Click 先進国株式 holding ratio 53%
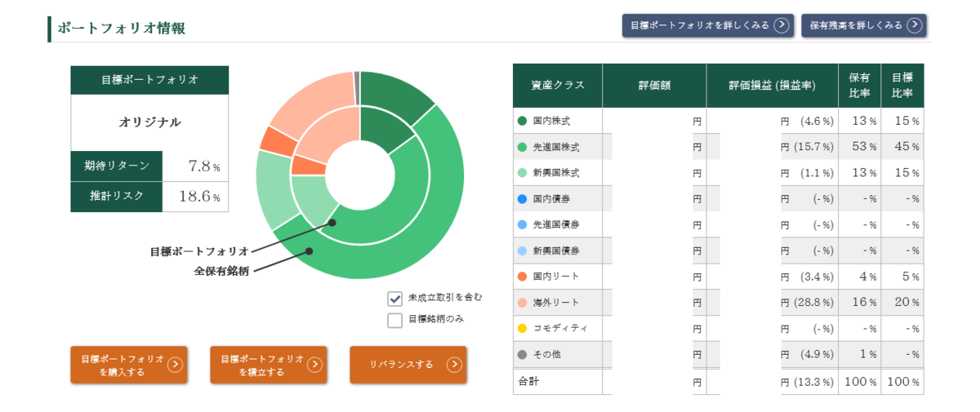 863,147
